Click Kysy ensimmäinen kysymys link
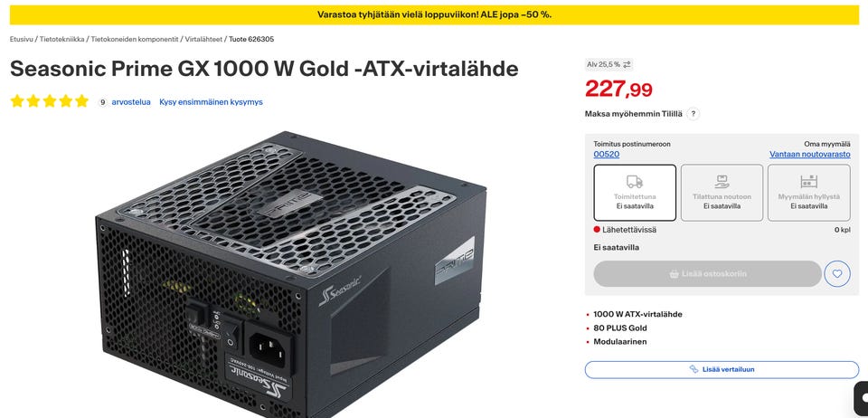The width and height of the screenshot is (868, 418). point(211,102)
